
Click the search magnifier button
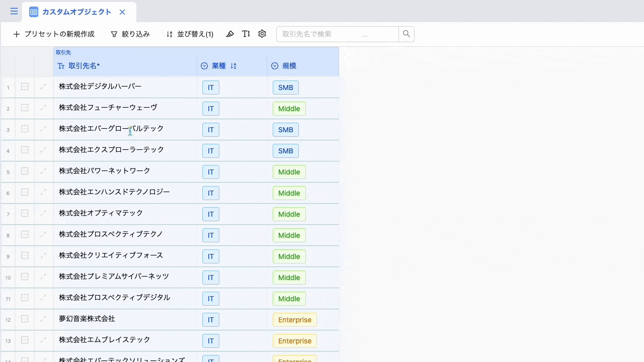click(x=407, y=34)
